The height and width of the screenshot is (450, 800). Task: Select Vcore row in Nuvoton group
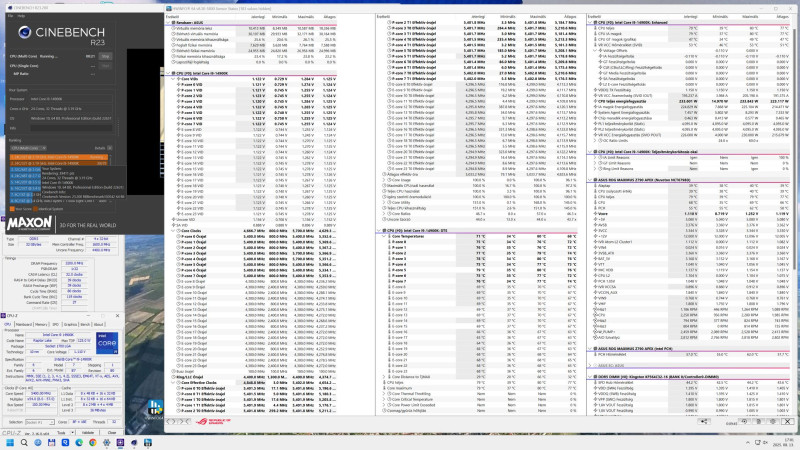689,214
